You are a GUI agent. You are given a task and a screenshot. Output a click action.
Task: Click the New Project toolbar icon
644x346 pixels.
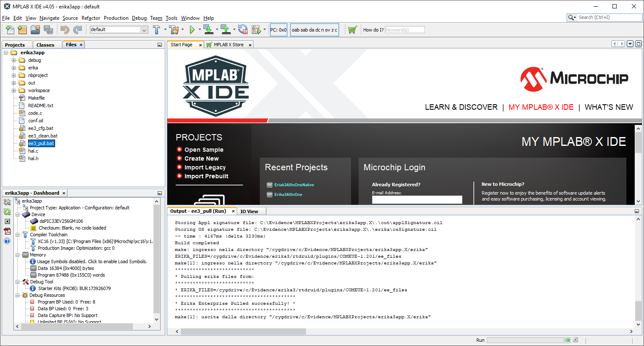(x=23, y=29)
